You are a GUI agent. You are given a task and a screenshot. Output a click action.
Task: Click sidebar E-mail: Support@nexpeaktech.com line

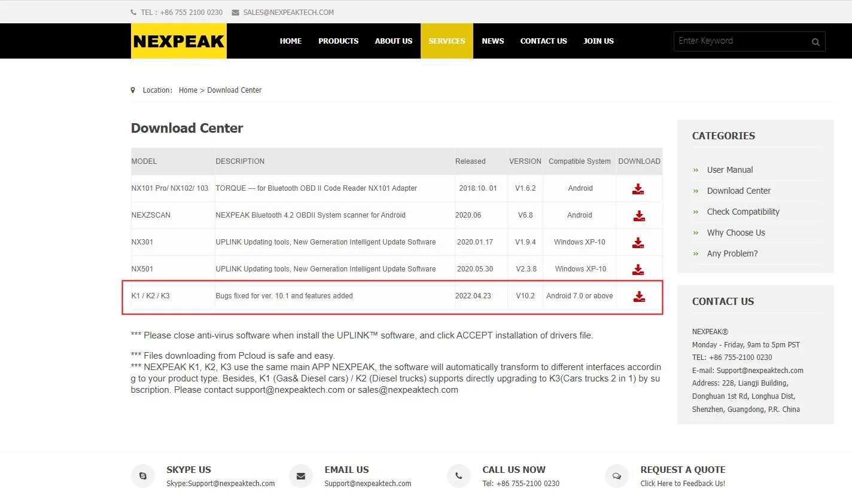748,371
